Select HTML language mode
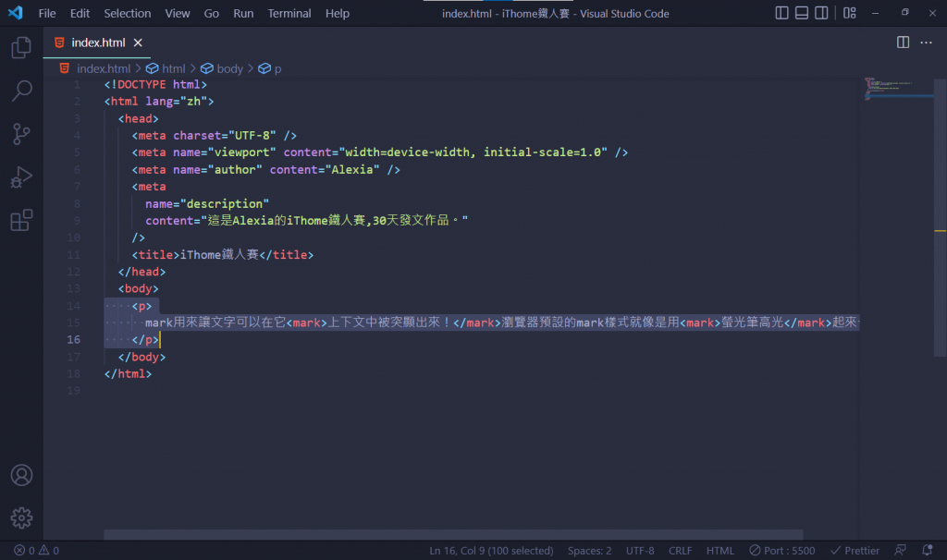Screen dimensions: 947x560 (x=719, y=551)
